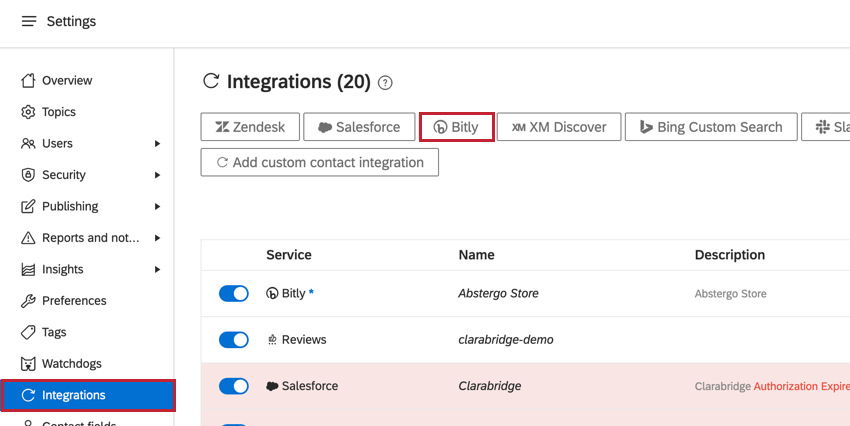
Task: Select Integrations in the settings sidebar
Action: [x=88, y=395]
